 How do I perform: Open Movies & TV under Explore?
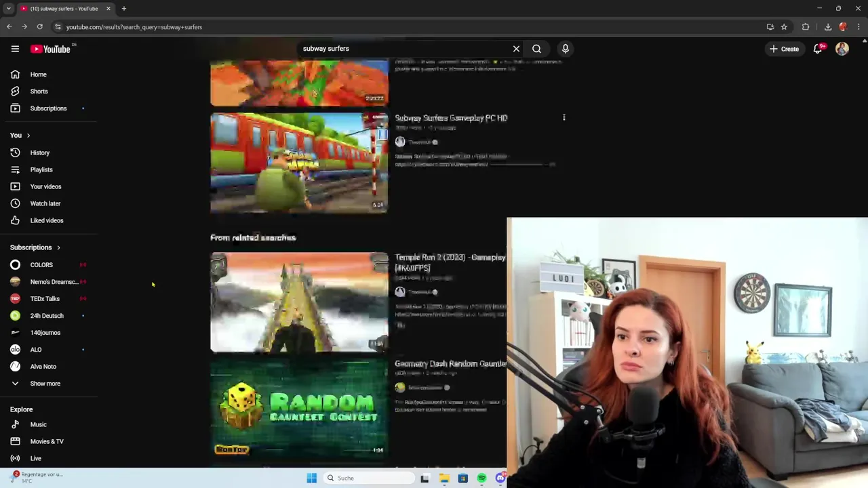point(49,441)
